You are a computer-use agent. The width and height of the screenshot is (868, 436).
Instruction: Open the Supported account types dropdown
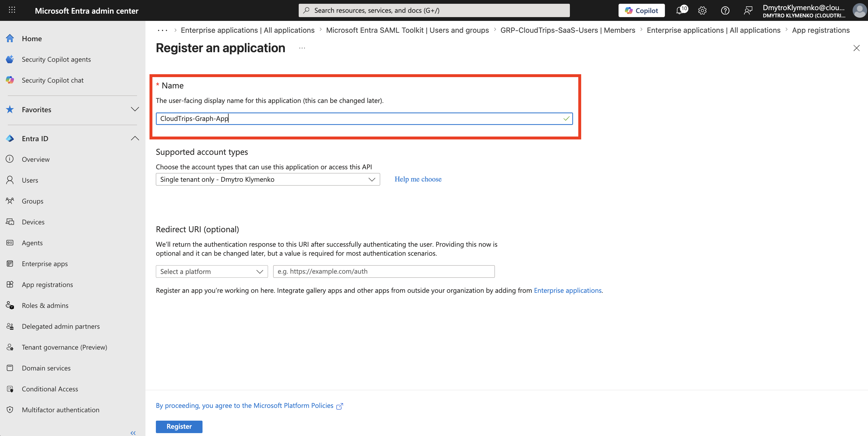[268, 179]
